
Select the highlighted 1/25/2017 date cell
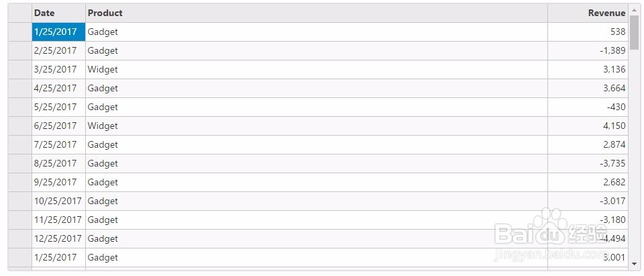(x=58, y=32)
